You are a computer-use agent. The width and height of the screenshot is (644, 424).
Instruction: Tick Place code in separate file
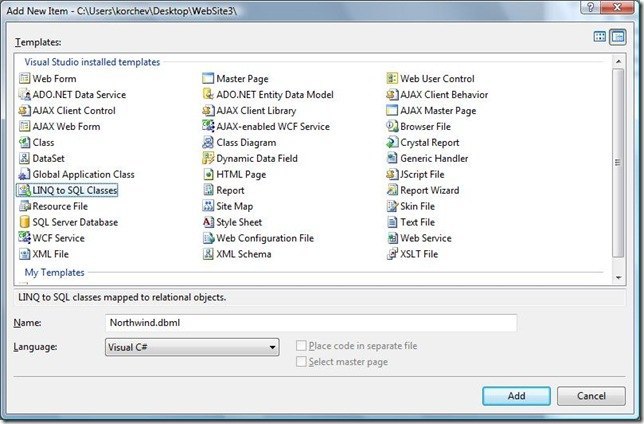301,346
